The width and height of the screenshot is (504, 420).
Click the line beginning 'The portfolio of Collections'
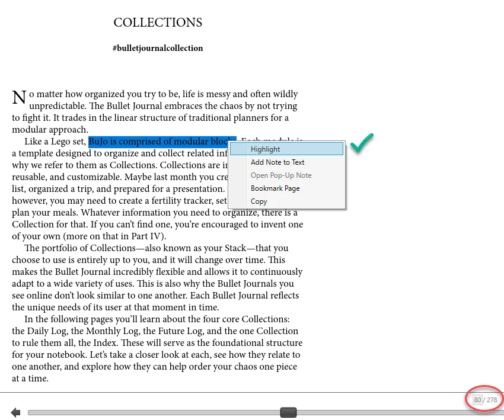156,248
